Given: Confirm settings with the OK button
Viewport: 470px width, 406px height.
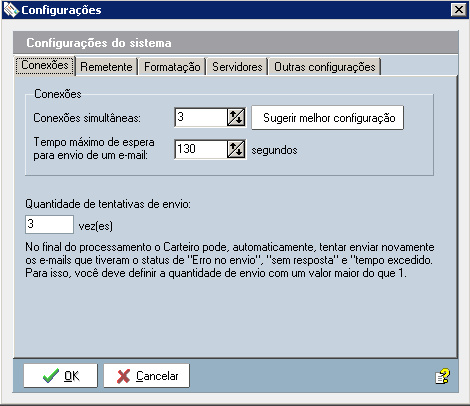Looking at the screenshot, I should click(x=60, y=376).
